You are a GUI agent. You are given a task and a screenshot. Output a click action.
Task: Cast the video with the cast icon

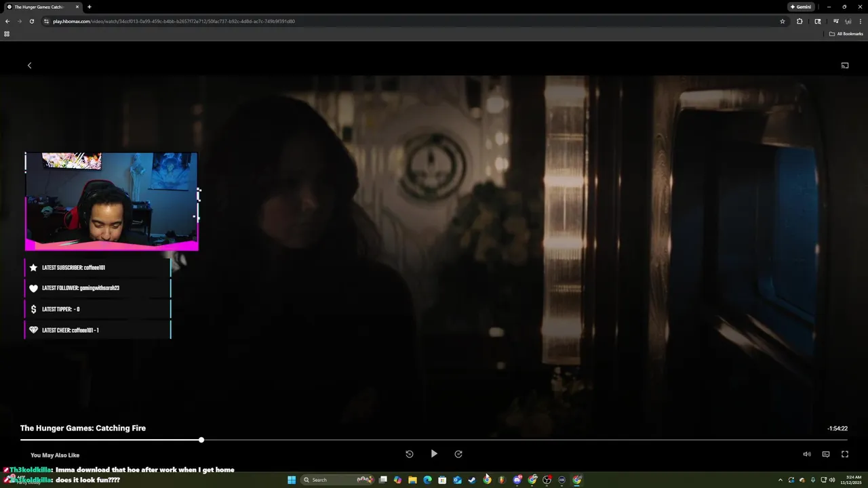click(845, 65)
